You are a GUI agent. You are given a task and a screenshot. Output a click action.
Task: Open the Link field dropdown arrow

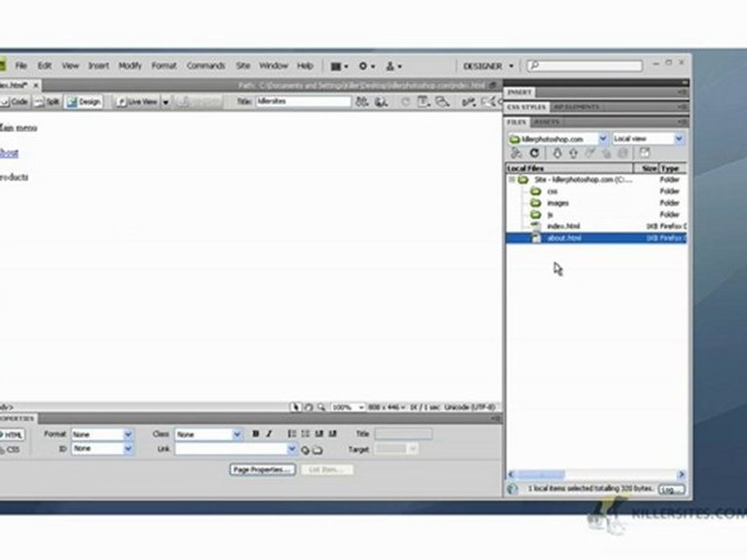(292, 449)
